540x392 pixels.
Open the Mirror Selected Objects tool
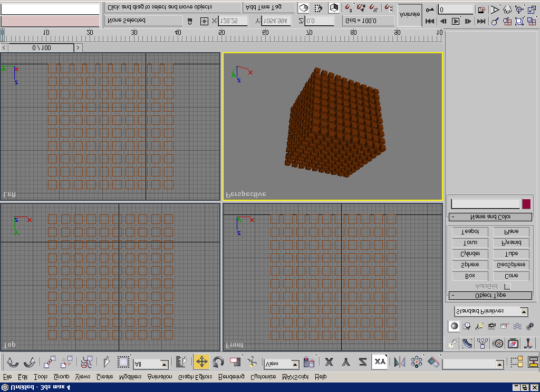tap(400, 362)
